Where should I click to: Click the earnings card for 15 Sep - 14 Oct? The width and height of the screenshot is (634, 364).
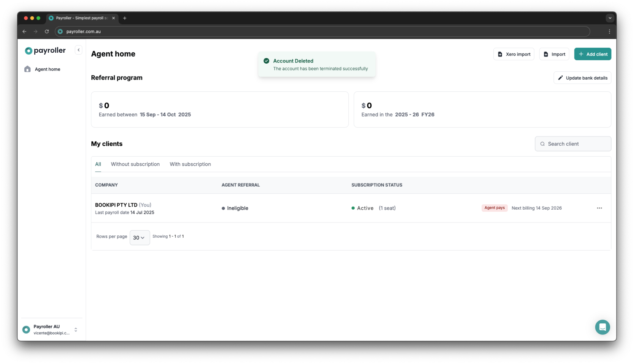[220, 110]
